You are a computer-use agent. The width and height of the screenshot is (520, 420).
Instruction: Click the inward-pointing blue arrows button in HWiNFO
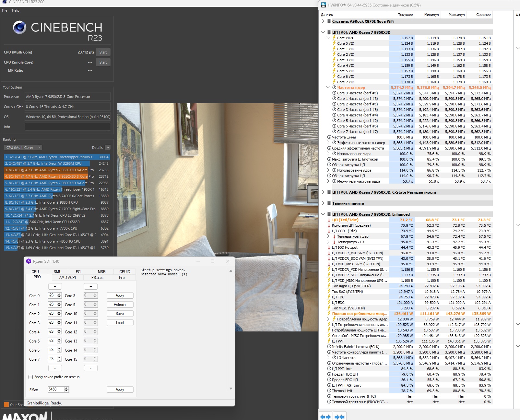click(339, 417)
